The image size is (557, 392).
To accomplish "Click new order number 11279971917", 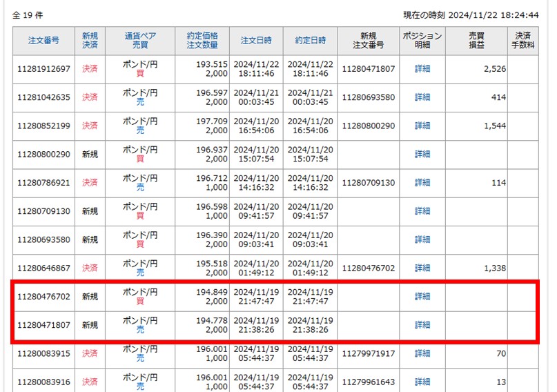I will click(x=368, y=353).
